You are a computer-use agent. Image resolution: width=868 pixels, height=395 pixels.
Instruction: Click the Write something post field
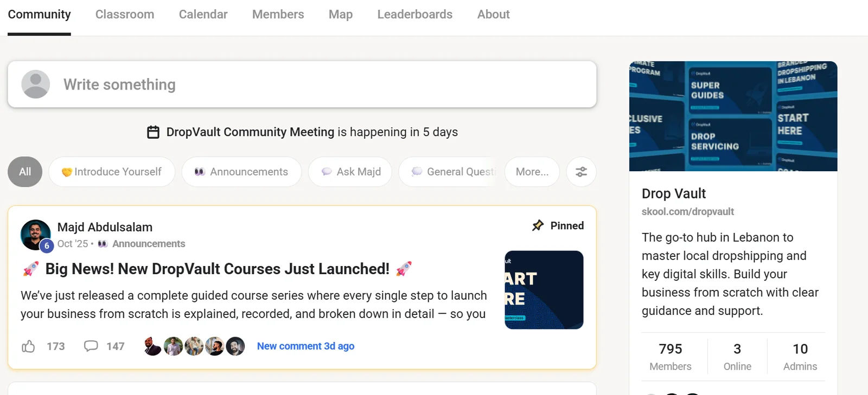click(x=302, y=84)
